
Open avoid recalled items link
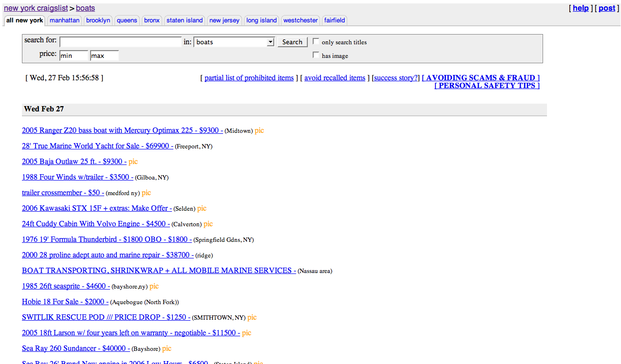pos(335,78)
